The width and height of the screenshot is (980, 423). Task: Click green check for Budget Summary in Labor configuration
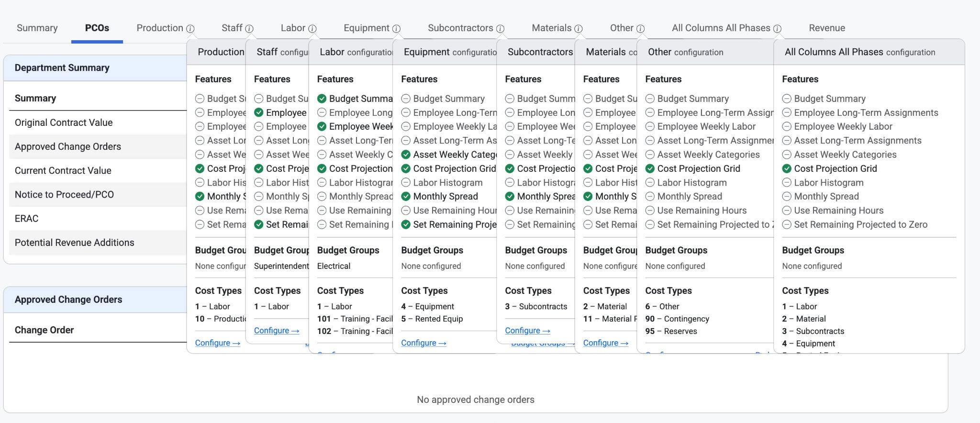point(322,99)
